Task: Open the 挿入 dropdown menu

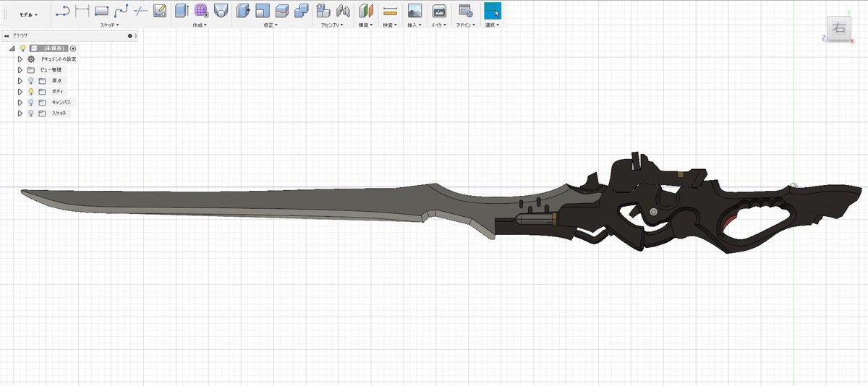Action: [x=414, y=25]
